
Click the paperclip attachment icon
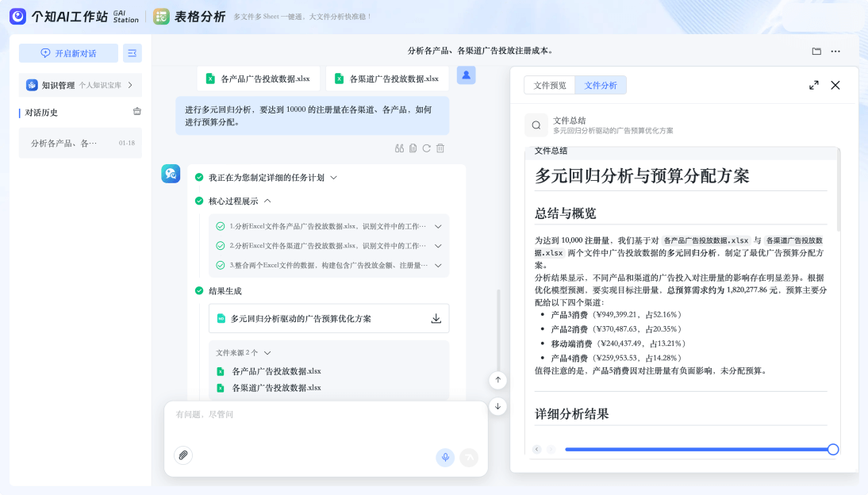click(183, 455)
